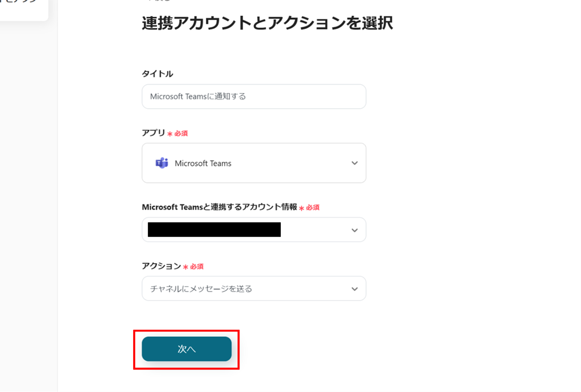Viewport: 581px width, 392px height.
Task: Click the アプリ field label
Action: click(153, 133)
